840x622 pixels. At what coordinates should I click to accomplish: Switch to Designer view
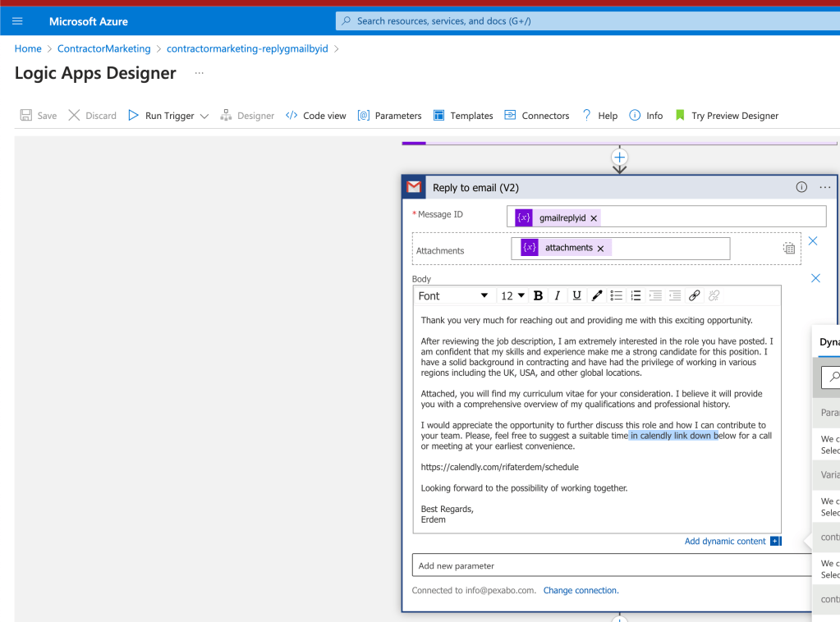tap(247, 115)
